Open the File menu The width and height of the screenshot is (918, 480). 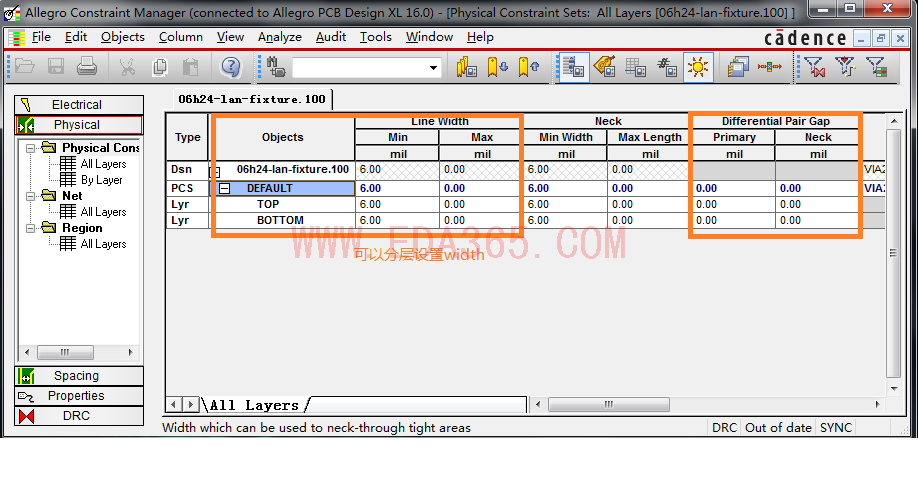(x=41, y=37)
